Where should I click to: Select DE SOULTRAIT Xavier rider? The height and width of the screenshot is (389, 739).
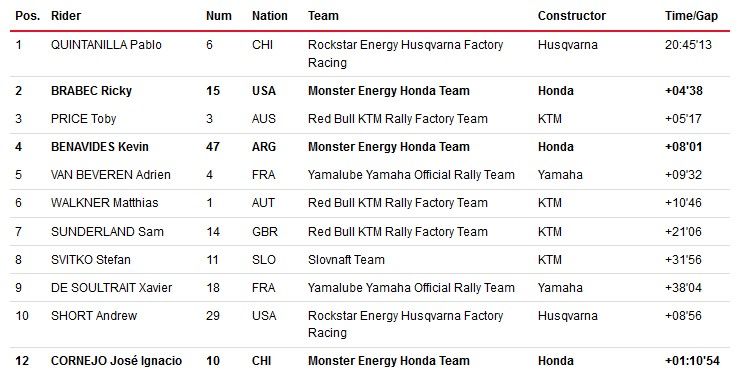tap(111, 288)
